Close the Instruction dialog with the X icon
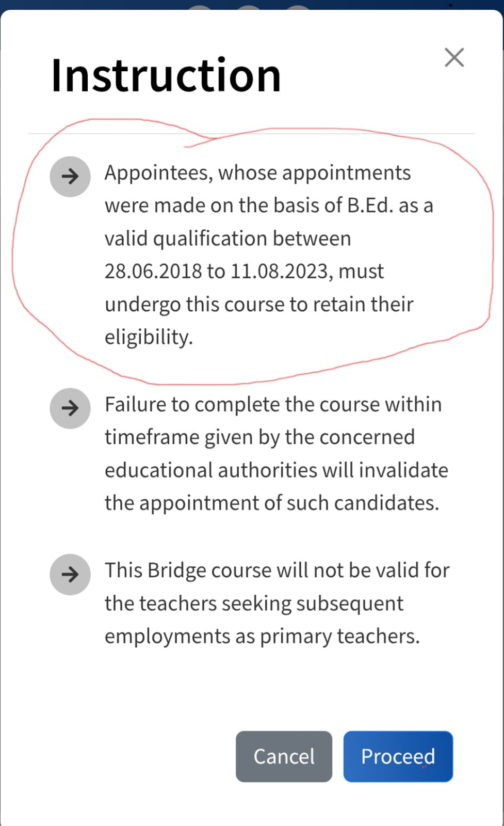This screenshot has height=826, width=504. click(x=454, y=57)
